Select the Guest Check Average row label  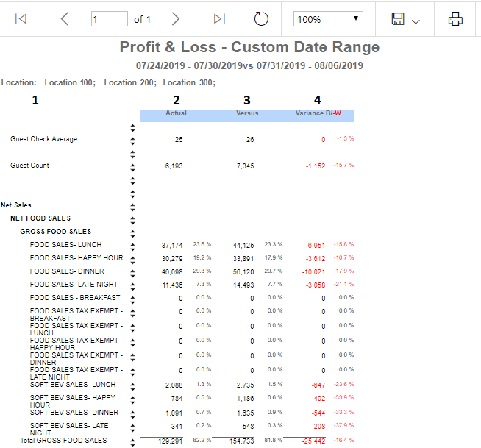(x=43, y=139)
